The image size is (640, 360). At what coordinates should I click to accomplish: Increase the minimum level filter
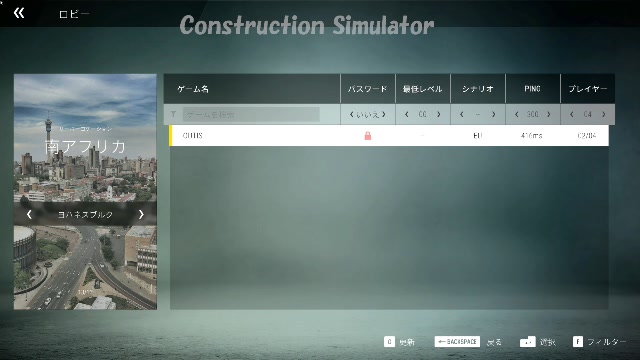438,115
